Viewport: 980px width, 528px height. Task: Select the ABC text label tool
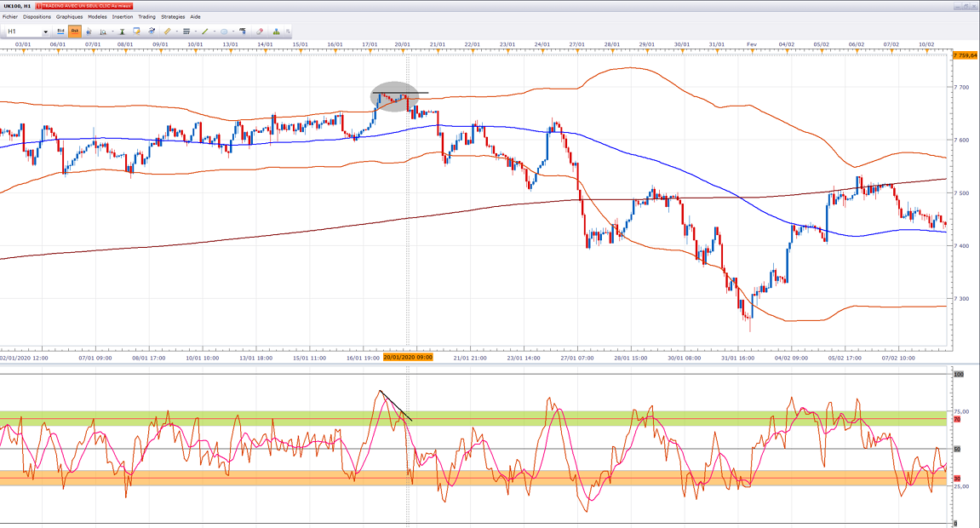click(x=243, y=32)
